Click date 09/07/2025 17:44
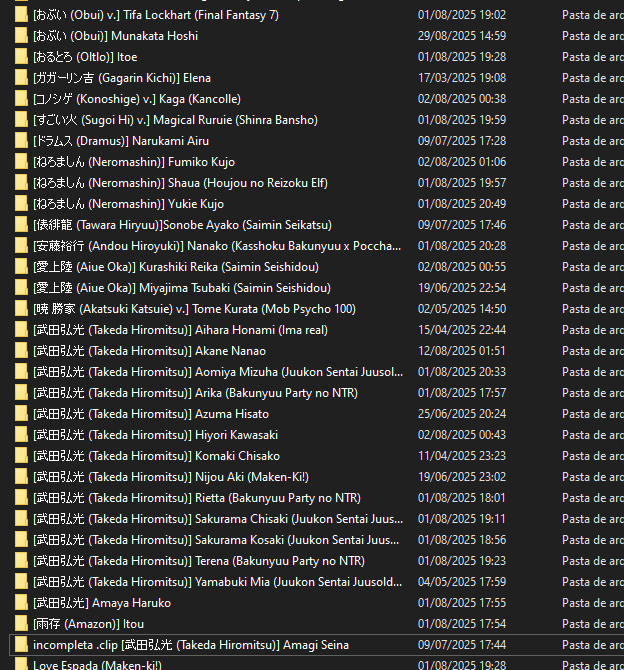The height and width of the screenshot is (670, 624). coord(462,645)
